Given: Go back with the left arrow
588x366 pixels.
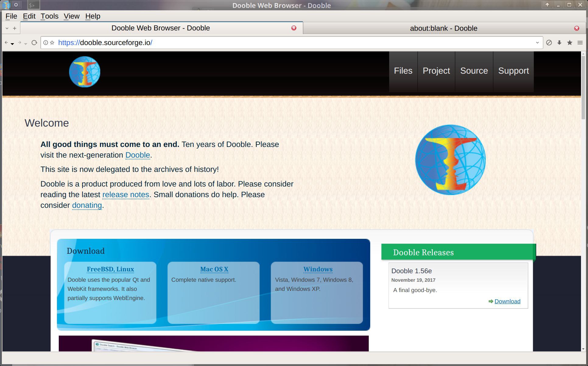Looking at the screenshot, I should [x=6, y=43].
